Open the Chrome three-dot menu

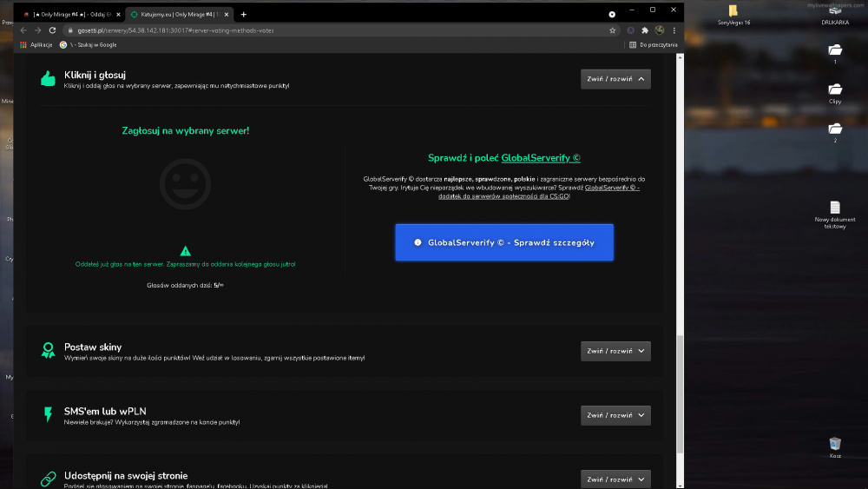pos(674,30)
